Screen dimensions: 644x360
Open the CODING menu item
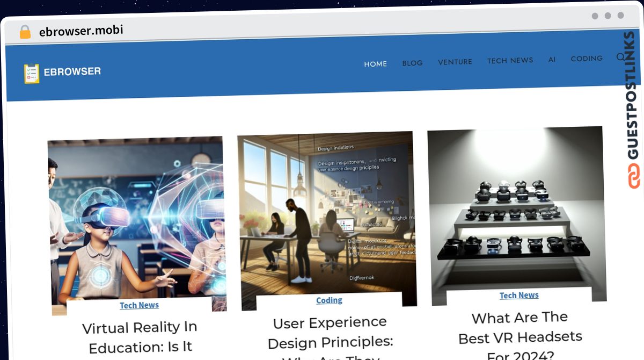587,58
